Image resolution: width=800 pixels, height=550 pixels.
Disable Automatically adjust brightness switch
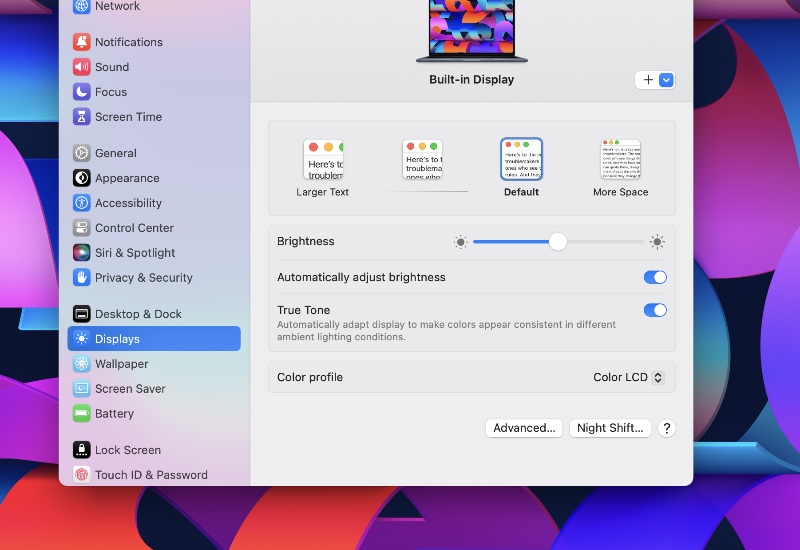(654, 277)
